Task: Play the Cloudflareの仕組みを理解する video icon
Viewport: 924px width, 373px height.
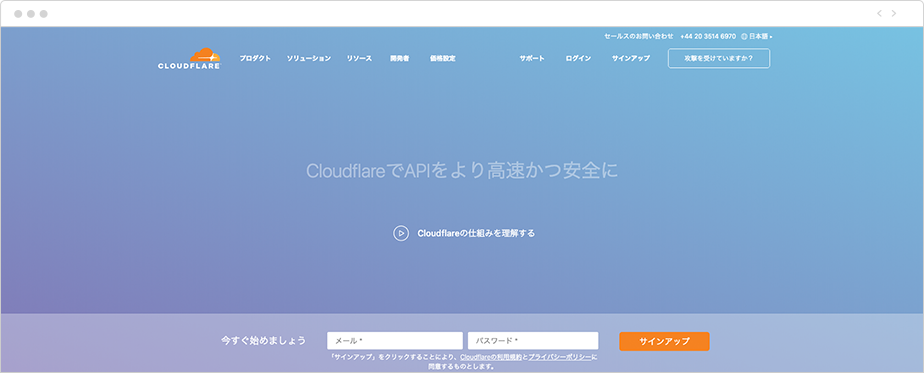Action: click(x=401, y=233)
